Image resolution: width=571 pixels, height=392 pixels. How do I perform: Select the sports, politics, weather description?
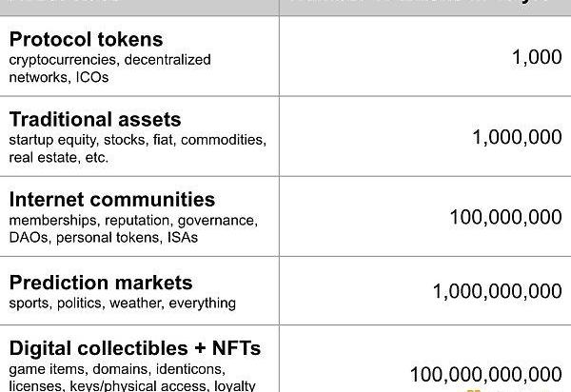point(123,304)
